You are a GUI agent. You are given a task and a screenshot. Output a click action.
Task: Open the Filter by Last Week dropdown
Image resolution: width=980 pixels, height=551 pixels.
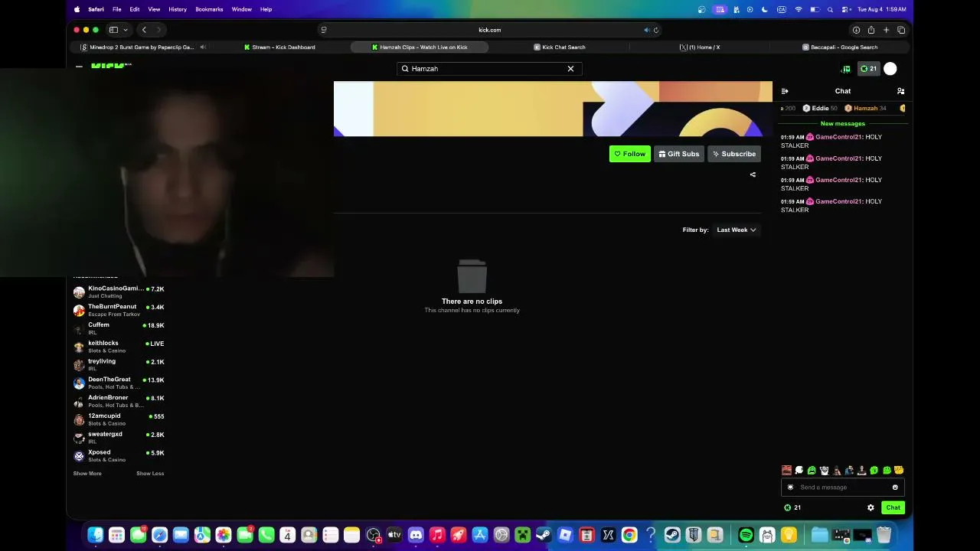(x=737, y=230)
